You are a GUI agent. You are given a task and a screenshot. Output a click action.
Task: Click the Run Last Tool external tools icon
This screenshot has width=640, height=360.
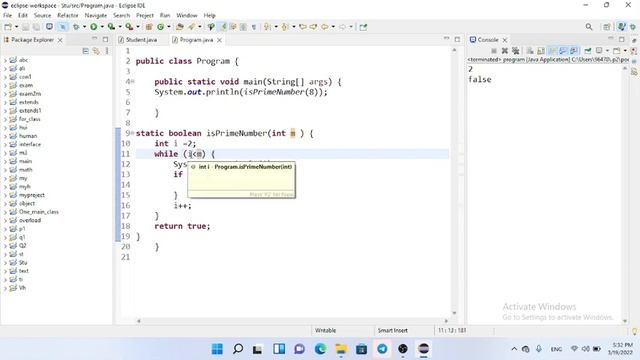pyautogui.click(x=129, y=27)
